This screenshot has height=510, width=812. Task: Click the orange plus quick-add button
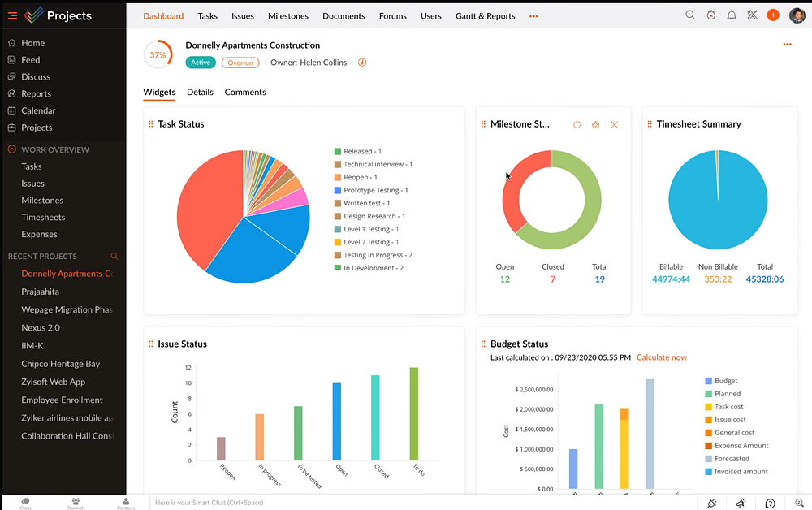[773, 15]
